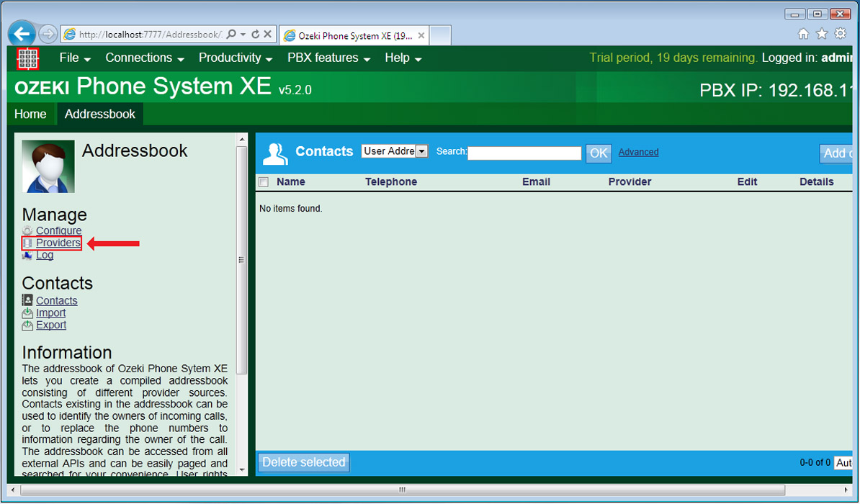Click the sidebar scroll down arrow
Image resolution: width=860 pixels, height=504 pixels.
[x=242, y=470]
